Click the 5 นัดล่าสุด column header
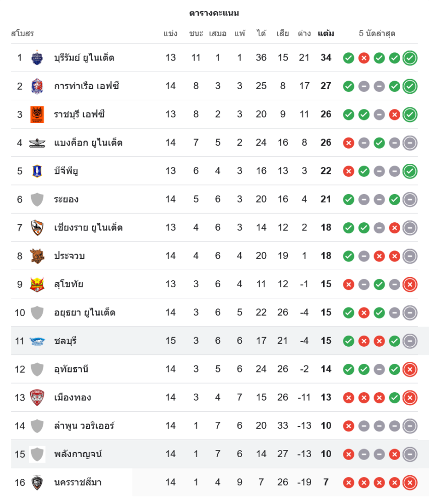The image size is (429, 504). 377,34
